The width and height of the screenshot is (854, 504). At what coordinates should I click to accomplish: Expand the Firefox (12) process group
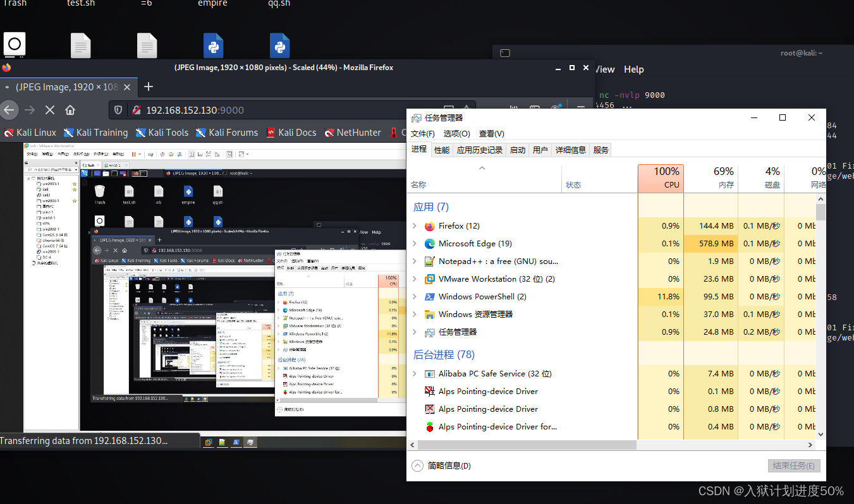click(415, 226)
